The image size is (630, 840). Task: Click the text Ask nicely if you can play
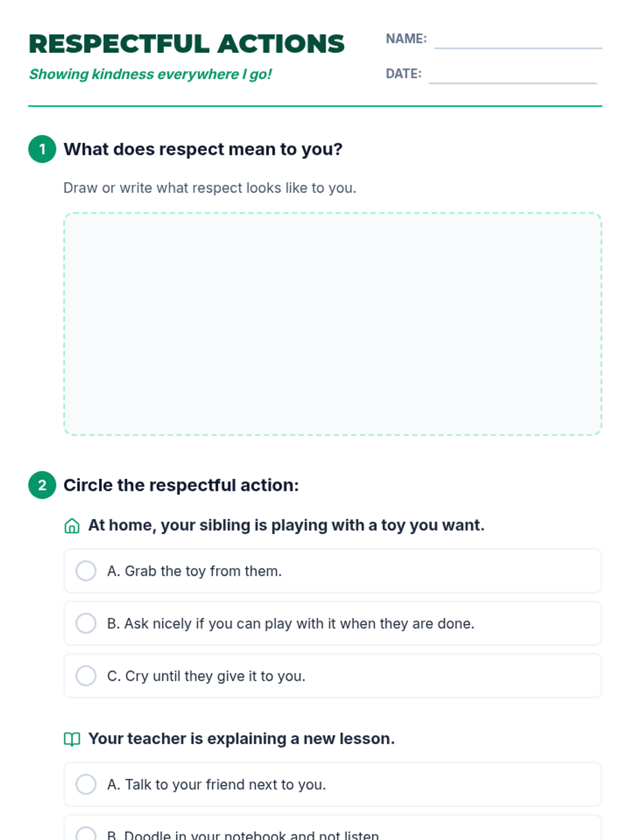pyautogui.click(x=290, y=624)
